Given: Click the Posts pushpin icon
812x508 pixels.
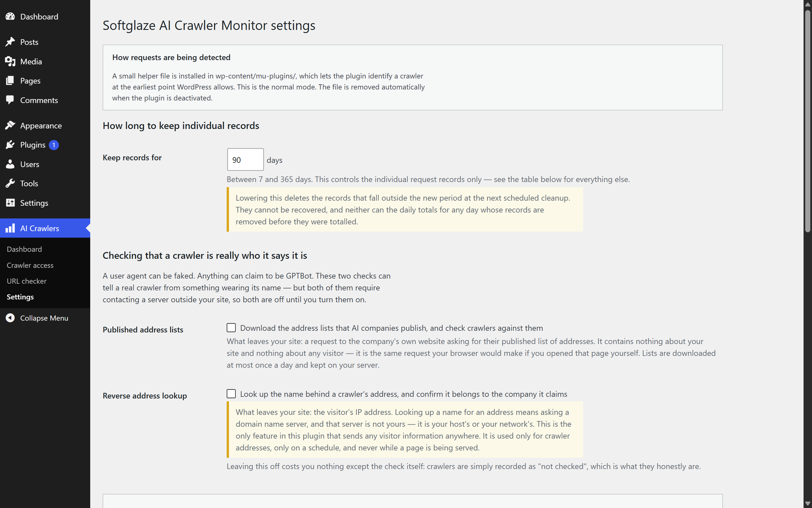Looking at the screenshot, I should click(x=10, y=42).
